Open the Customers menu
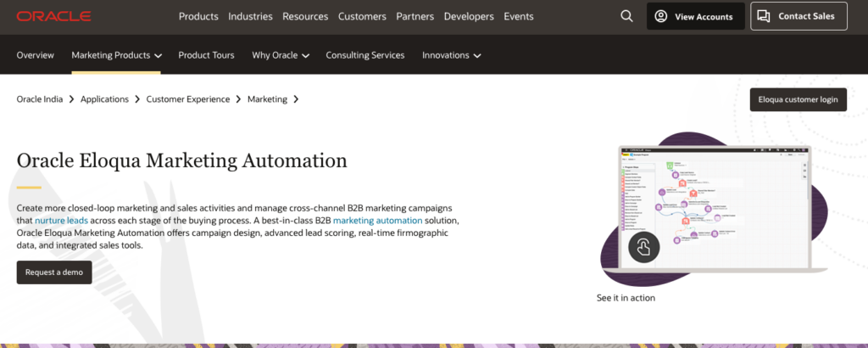The width and height of the screenshot is (868, 348). click(362, 17)
